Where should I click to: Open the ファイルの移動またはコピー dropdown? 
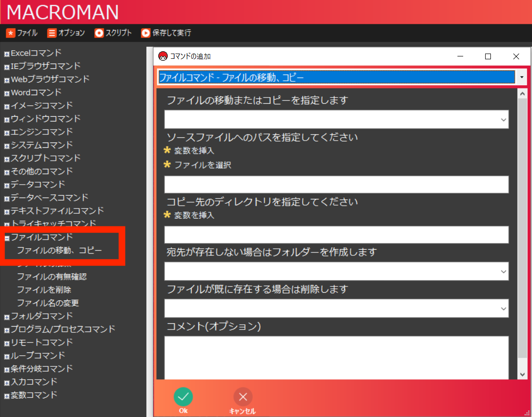tap(337, 119)
